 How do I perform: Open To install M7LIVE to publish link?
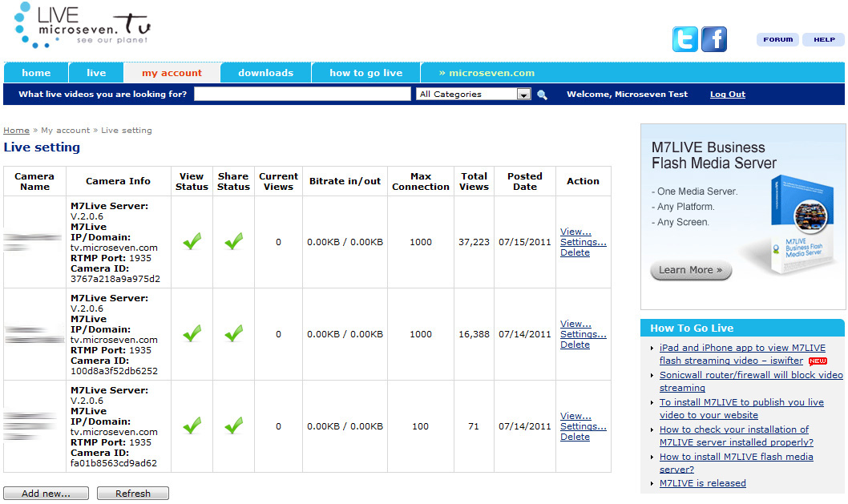[741, 409]
